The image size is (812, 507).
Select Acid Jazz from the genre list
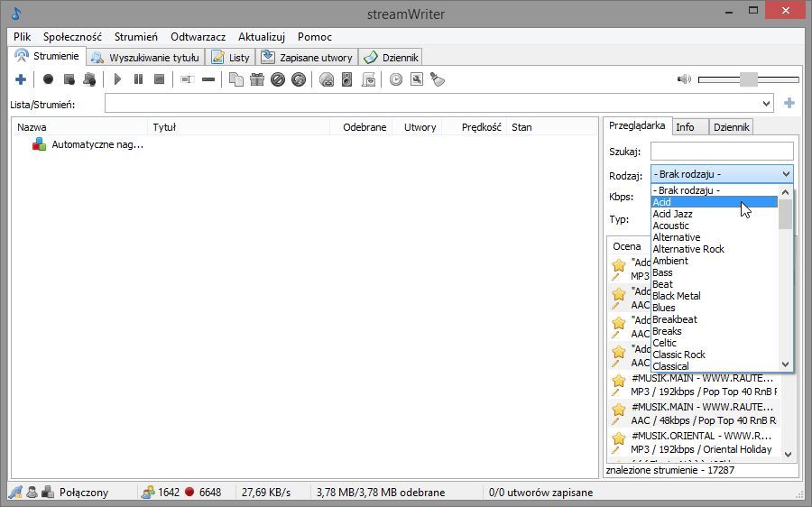tap(672, 214)
